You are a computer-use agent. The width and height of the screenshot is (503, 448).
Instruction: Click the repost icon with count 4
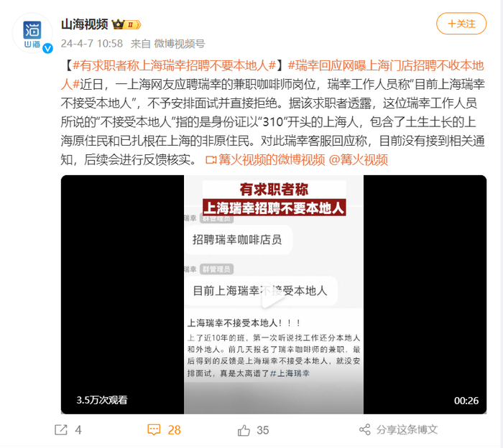[61, 430]
